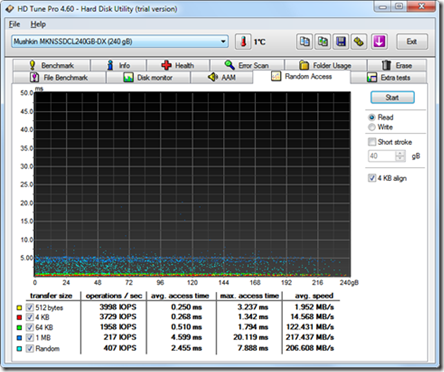Close the HD Tune Pro window
This screenshot has width=444, height=372.
click(421, 6)
